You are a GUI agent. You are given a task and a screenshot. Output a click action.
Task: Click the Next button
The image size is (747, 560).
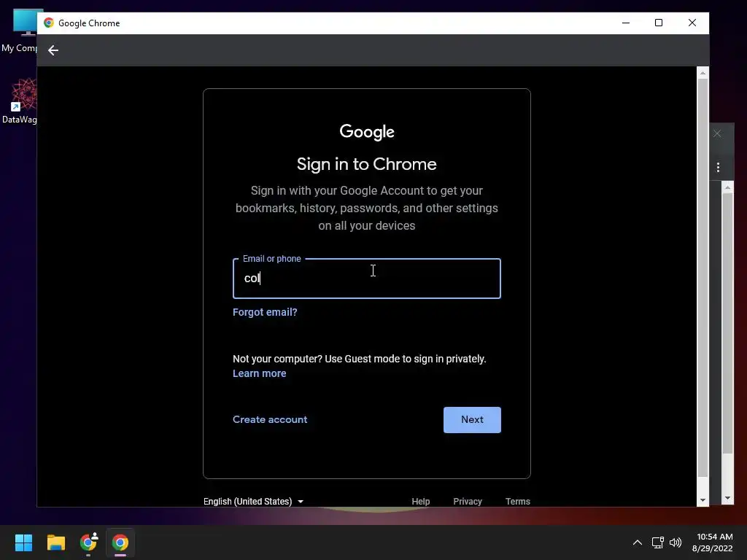472,419
